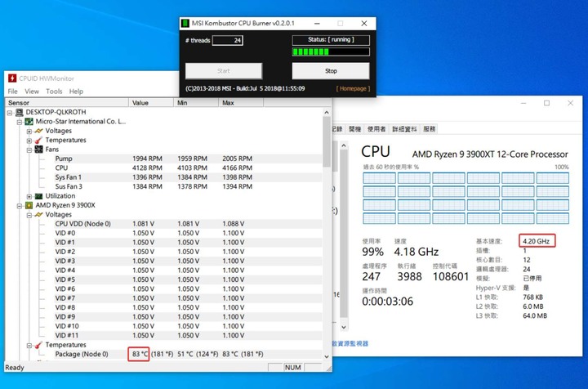Viewport: 588px width, 389px height.
Task: Click the Value column header
Action: [151, 102]
